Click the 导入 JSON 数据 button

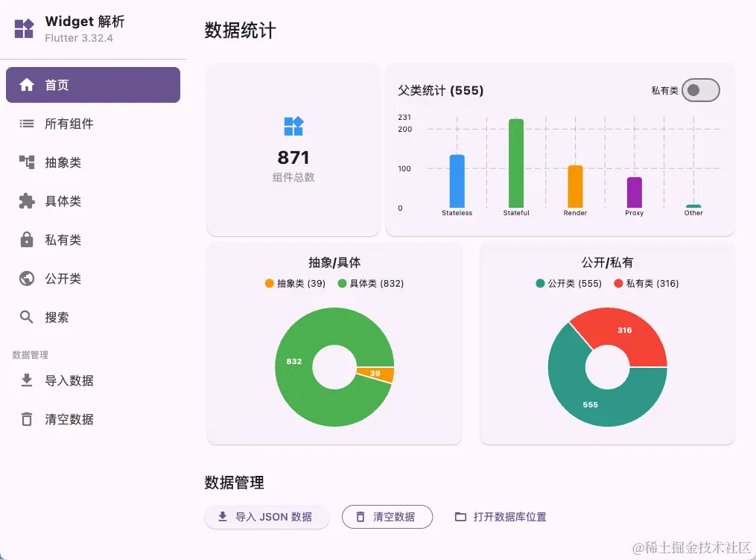[267, 517]
